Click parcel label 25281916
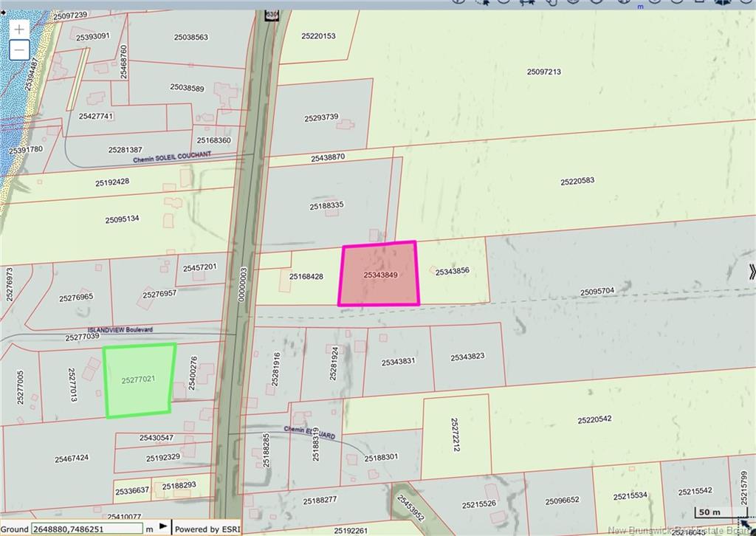756x536 pixels. click(276, 369)
